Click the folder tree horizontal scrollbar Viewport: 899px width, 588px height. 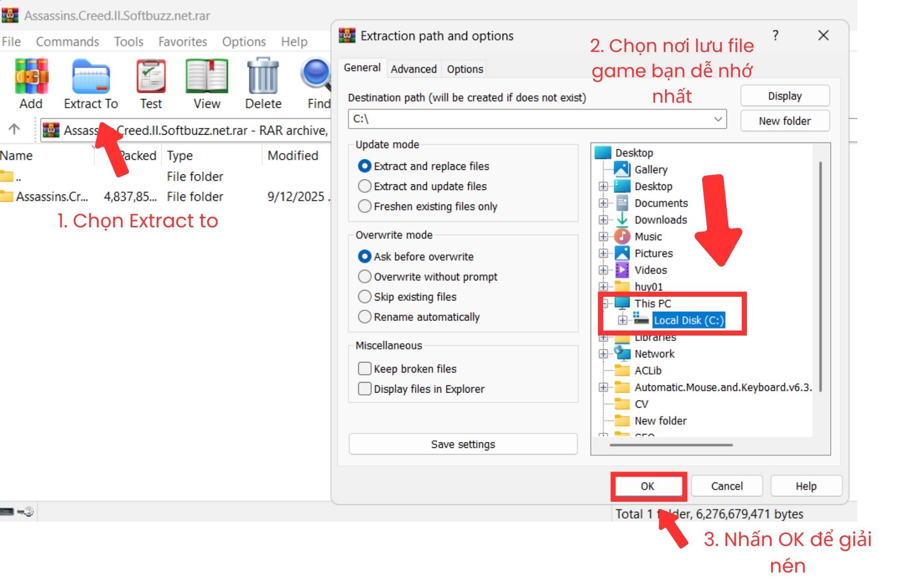[x=671, y=444]
